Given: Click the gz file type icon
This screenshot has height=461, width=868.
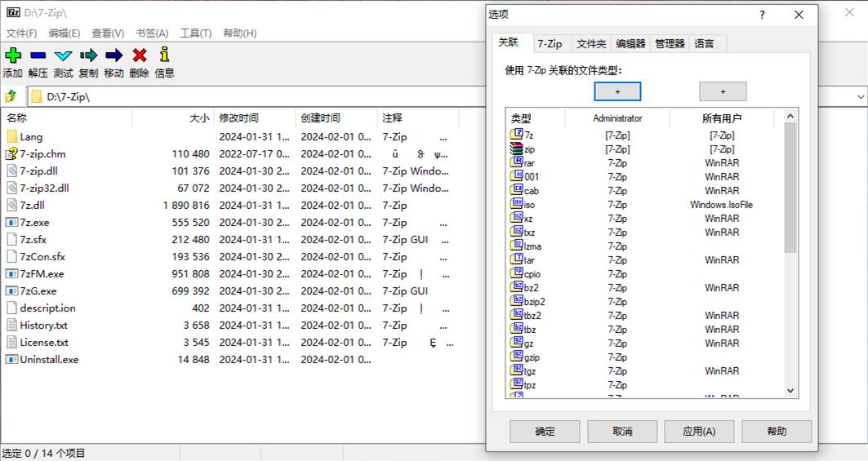Looking at the screenshot, I should pos(517,343).
